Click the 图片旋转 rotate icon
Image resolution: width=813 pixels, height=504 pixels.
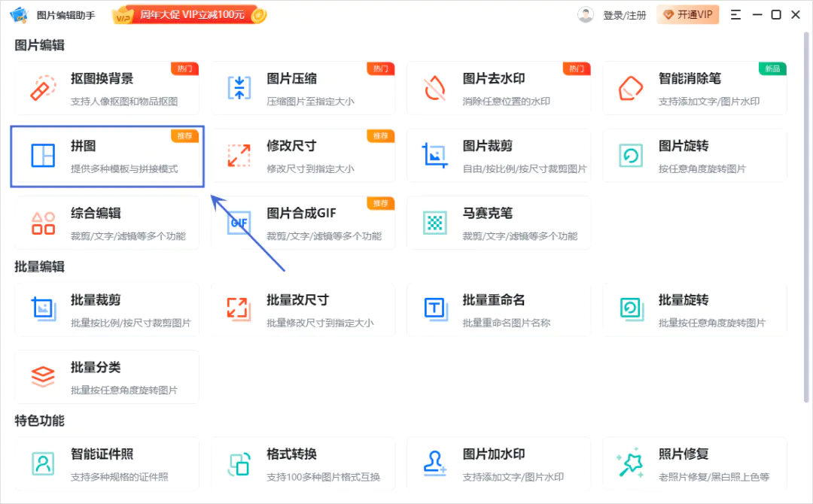pos(630,156)
